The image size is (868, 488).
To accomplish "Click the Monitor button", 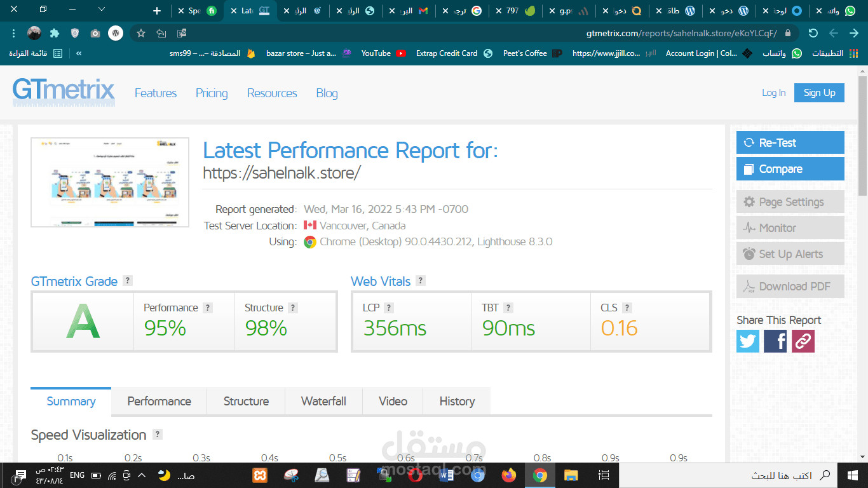I will 790,228.
